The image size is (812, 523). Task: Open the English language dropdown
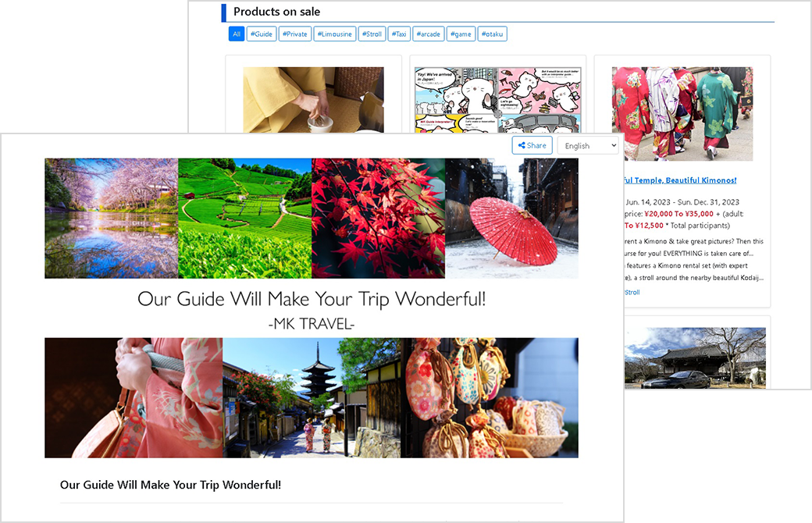coord(588,145)
